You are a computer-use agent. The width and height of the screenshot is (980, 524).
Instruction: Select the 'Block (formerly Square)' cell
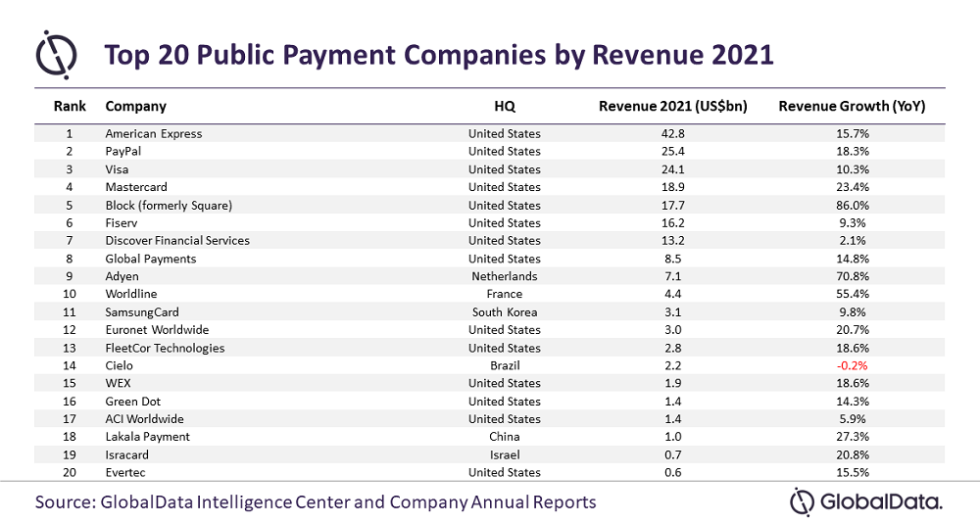click(169, 205)
